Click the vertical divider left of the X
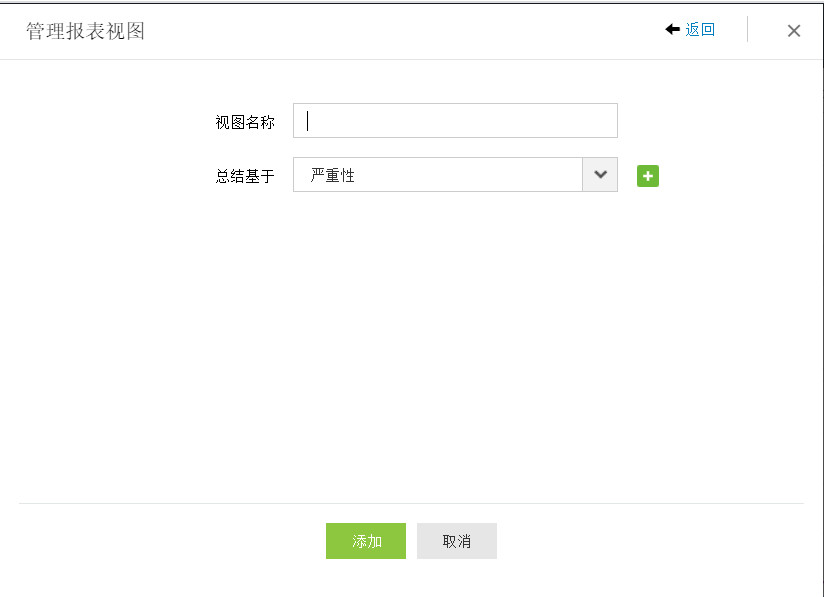 [747, 30]
